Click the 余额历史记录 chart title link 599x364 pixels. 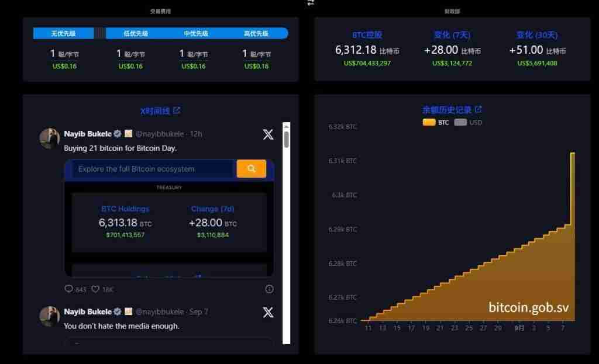pyautogui.click(x=447, y=109)
